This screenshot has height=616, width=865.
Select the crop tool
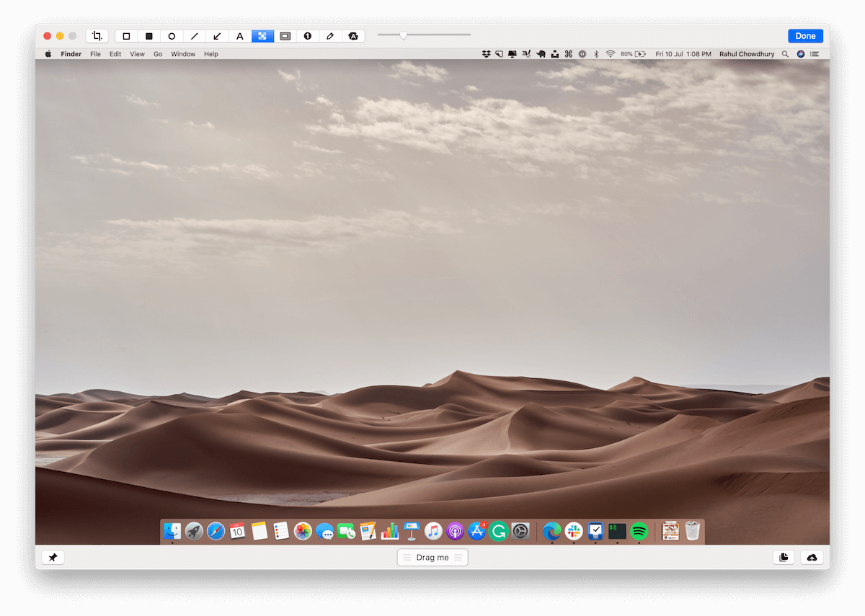click(97, 35)
